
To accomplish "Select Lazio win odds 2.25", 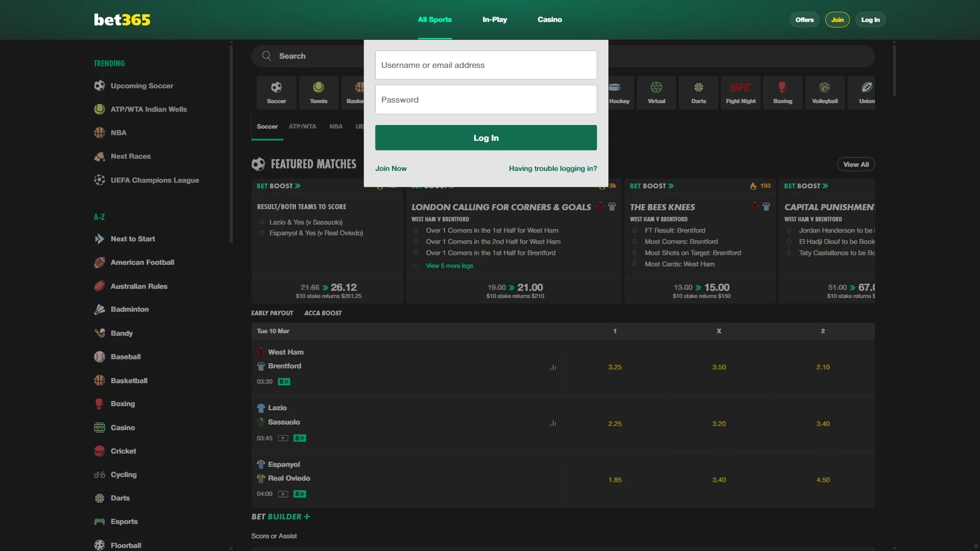I will (615, 423).
